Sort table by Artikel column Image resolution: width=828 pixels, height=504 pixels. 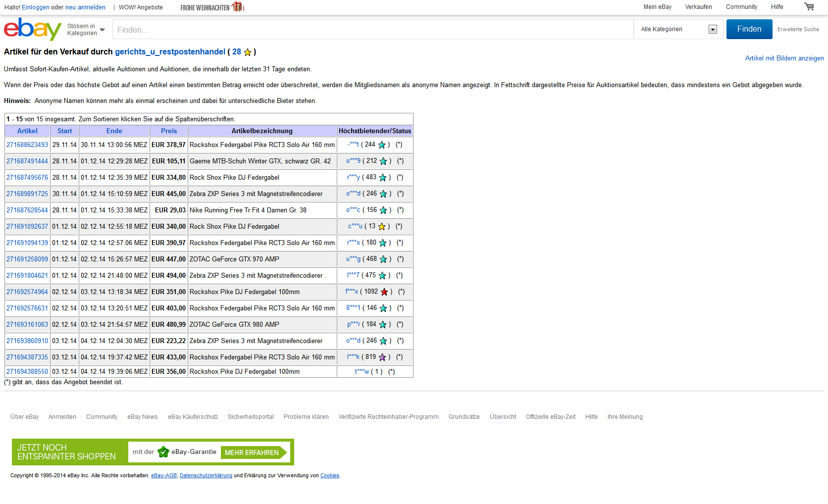tap(27, 131)
